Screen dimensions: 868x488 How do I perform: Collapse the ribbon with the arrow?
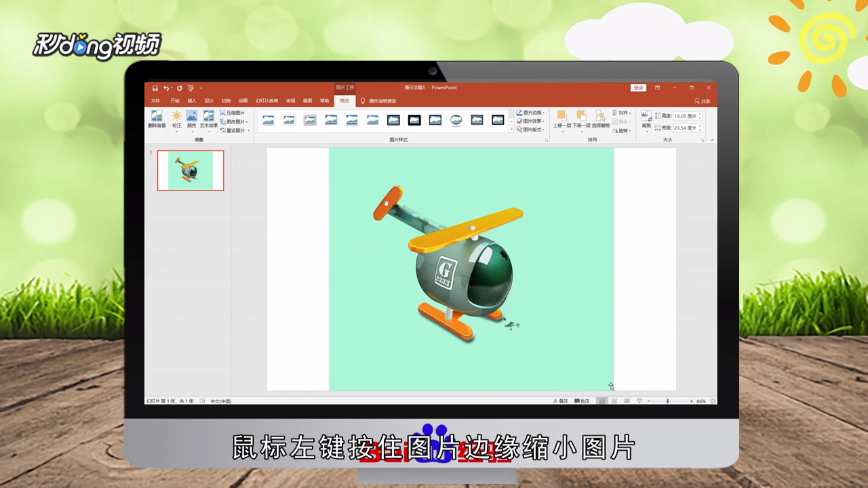(711, 140)
